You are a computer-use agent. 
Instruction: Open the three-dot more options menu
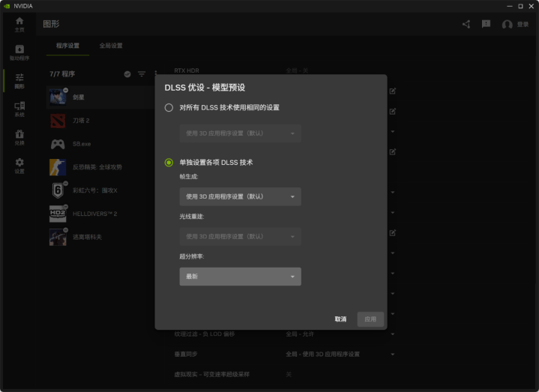click(156, 74)
